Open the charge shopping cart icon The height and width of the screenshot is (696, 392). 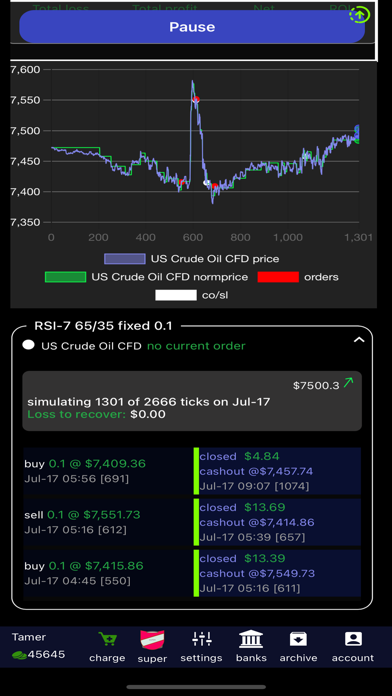tap(107, 640)
